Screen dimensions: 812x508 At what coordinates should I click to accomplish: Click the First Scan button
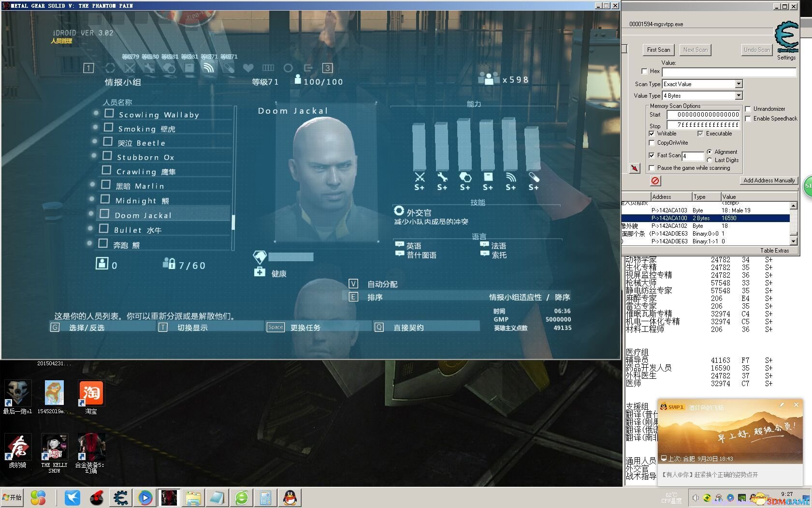pyautogui.click(x=659, y=50)
